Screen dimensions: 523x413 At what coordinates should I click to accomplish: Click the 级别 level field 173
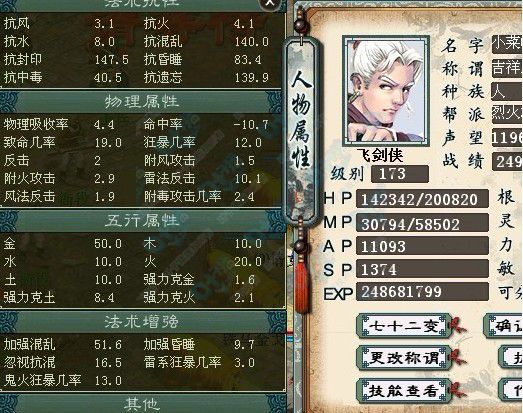[400, 174]
